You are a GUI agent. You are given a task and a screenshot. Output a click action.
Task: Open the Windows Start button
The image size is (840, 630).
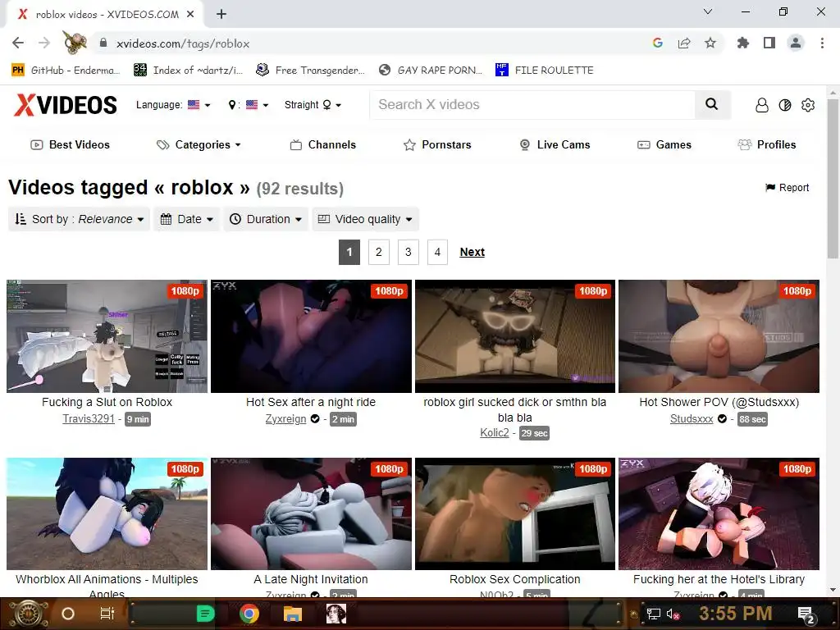27,614
